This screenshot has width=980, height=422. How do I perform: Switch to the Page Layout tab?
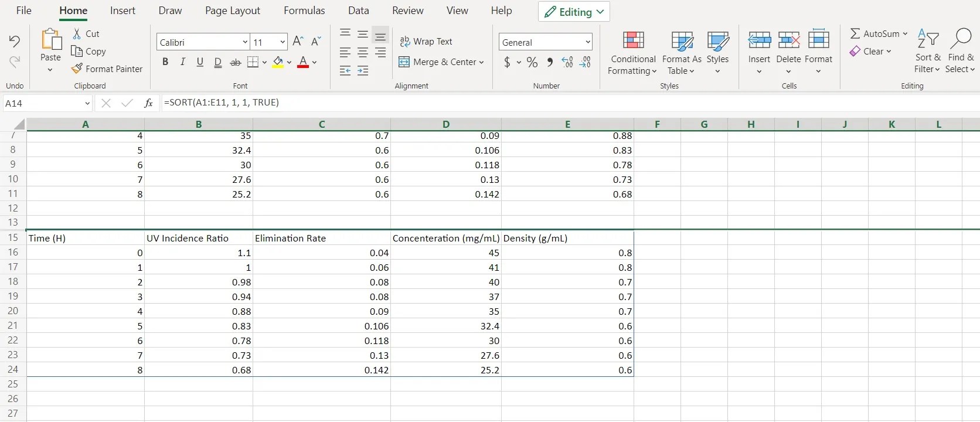point(233,11)
